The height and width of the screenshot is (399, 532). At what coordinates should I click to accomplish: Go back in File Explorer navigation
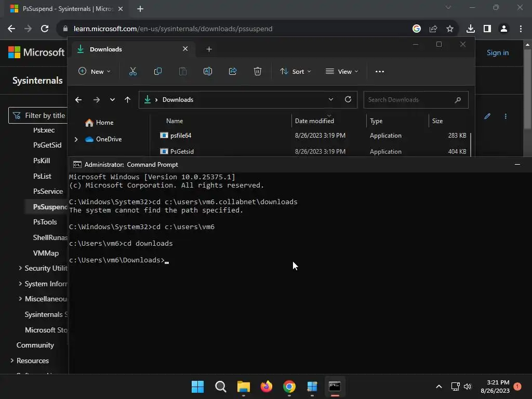(x=78, y=100)
